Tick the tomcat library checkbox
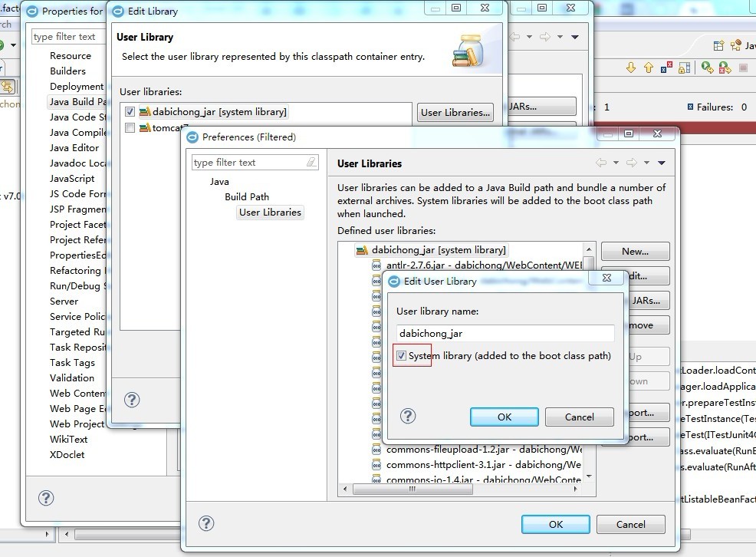The height and width of the screenshot is (557, 756). pos(130,128)
